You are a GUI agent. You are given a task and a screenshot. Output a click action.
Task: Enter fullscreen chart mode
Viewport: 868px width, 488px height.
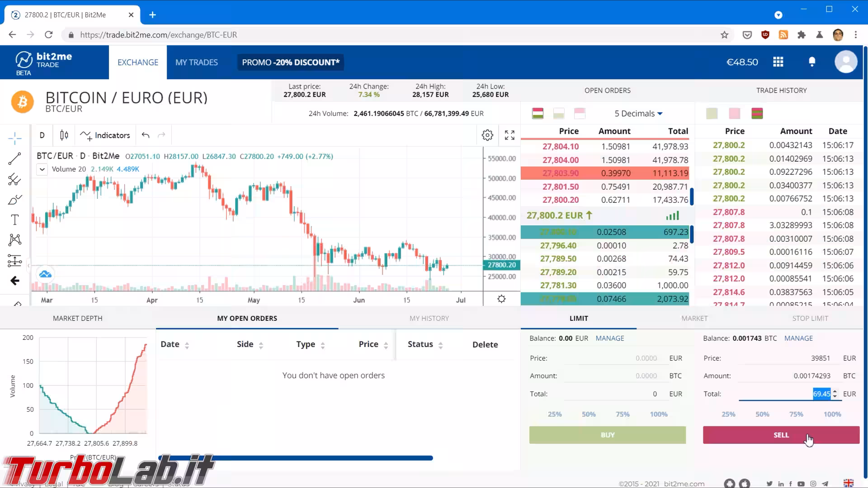point(509,135)
